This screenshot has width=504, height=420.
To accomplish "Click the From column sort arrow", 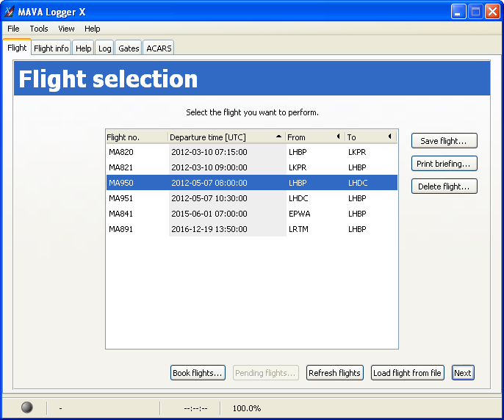I will coord(338,137).
